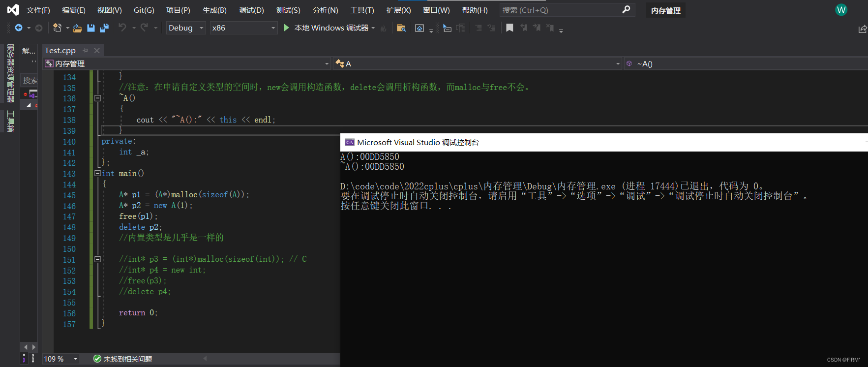The height and width of the screenshot is (367, 868).
Task: Open the 视图(V) menu
Action: pos(109,10)
